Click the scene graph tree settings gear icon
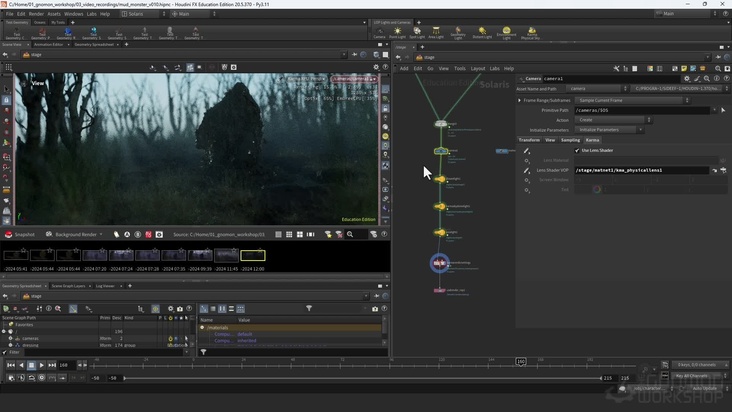This screenshot has height=412, width=732. coord(171,308)
